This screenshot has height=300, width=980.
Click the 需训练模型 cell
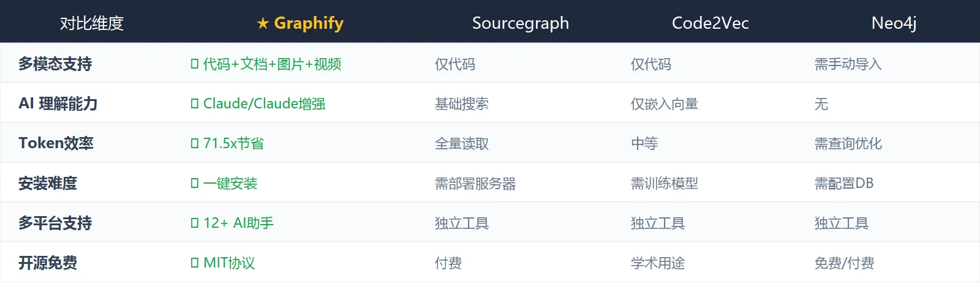665,183
